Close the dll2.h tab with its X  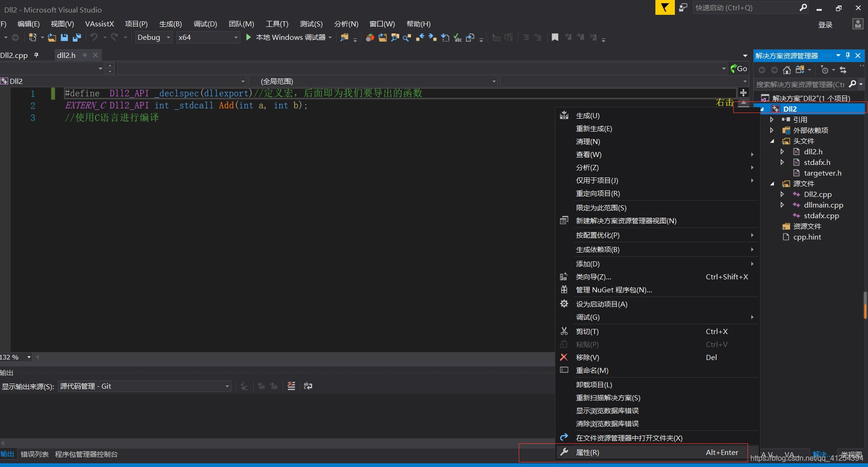click(95, 55)
